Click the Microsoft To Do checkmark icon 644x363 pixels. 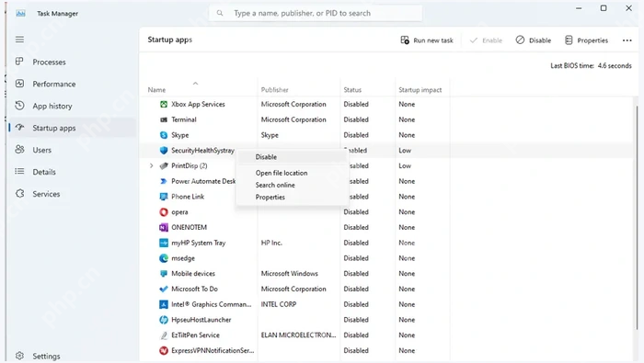click(x=164, y=289)
